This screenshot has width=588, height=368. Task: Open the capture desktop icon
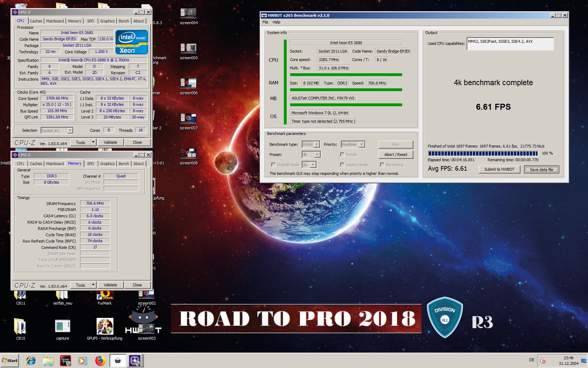(63, 329)
